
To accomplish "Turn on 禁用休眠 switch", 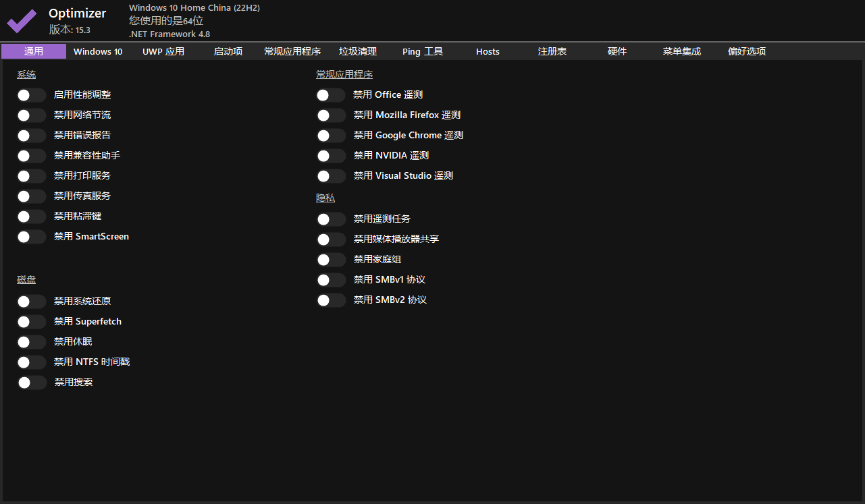I will [x=32, y=342].
